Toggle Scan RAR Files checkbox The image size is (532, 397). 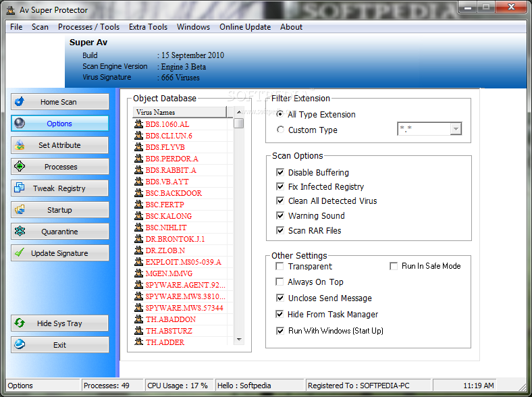pyautogui.click(x=280, y=230)
